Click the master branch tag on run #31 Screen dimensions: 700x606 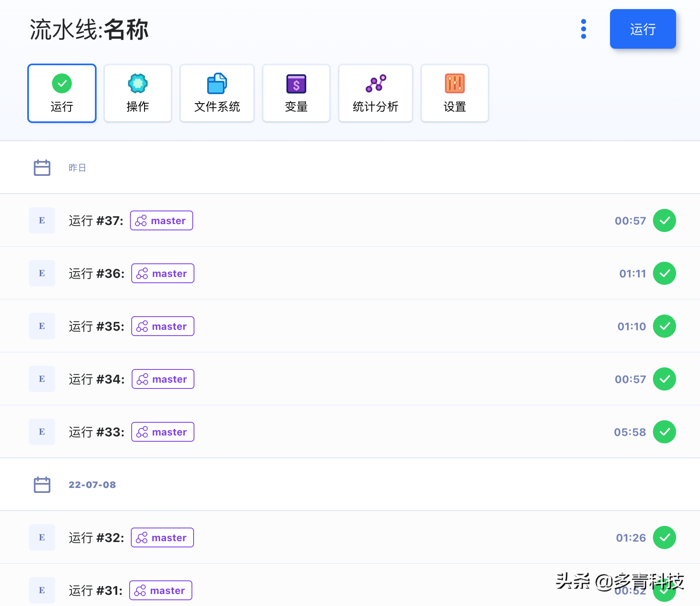point(161,590)
